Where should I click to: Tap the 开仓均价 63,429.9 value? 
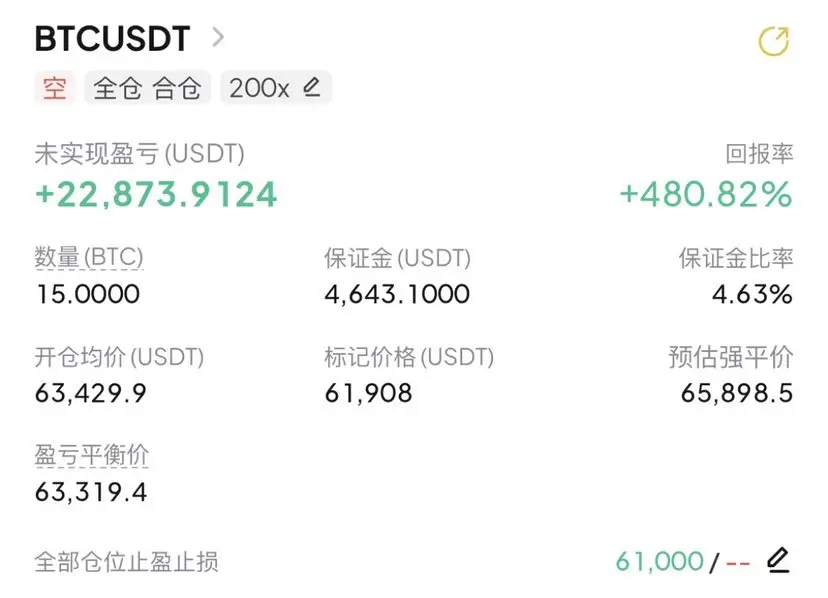pyautogui.click(x=91, y=393)
